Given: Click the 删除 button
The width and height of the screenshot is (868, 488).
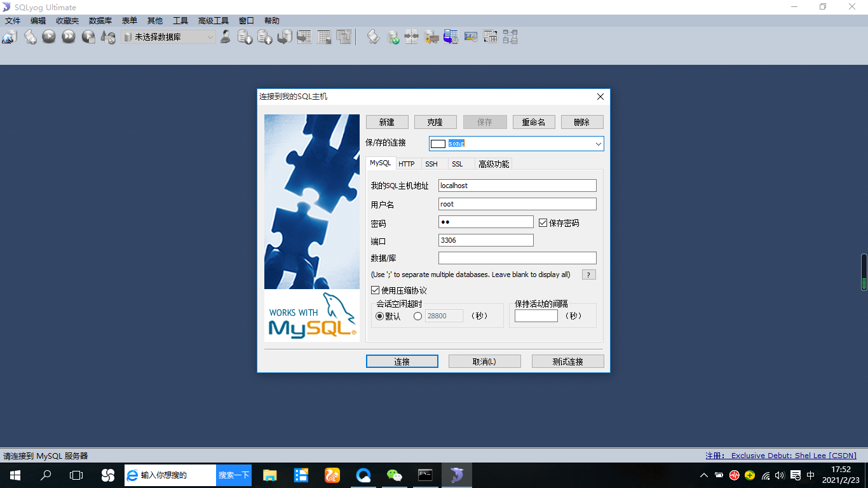Looking at the screenshot, I should 582,122.
